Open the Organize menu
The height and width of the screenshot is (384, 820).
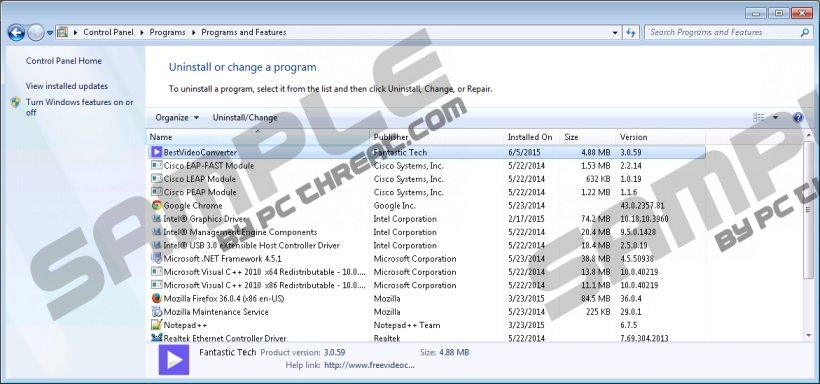177,118
